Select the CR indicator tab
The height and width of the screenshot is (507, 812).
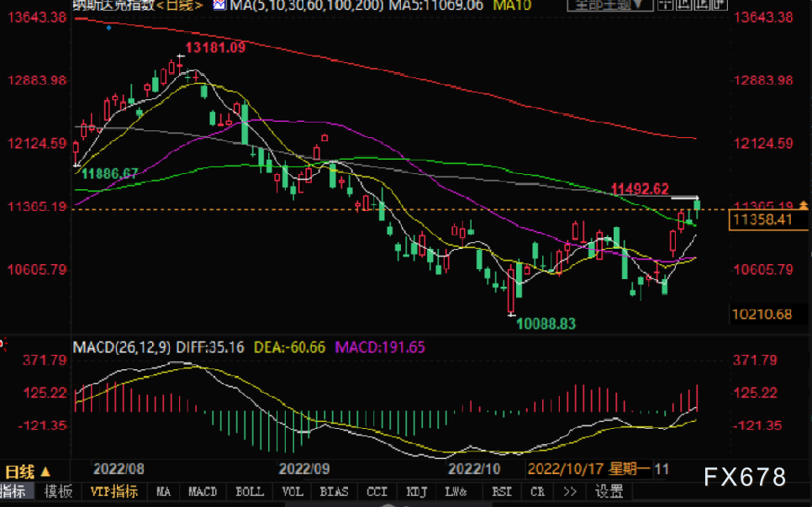537,492
